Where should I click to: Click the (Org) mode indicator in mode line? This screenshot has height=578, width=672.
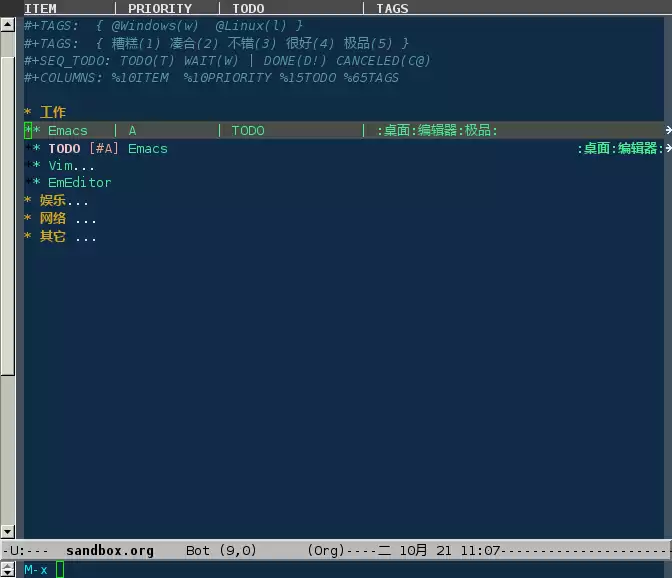tap(325, 551)
